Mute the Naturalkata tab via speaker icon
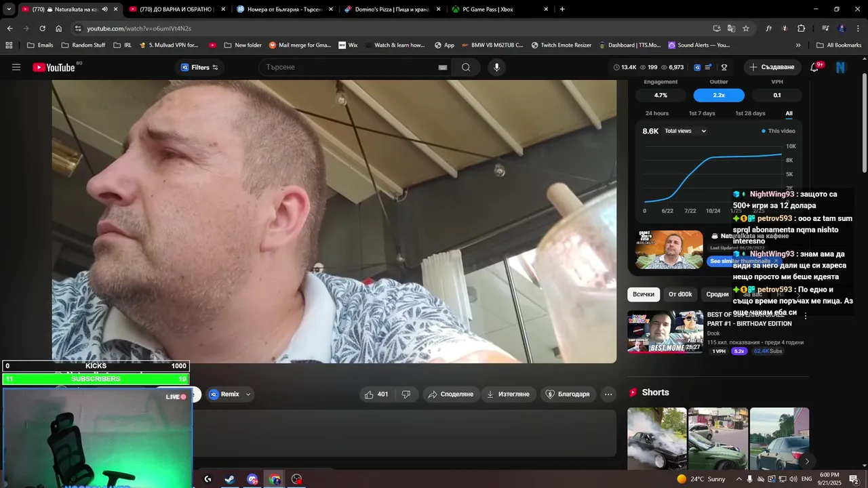Screen dimensions: 868x488 coord(104,9)
